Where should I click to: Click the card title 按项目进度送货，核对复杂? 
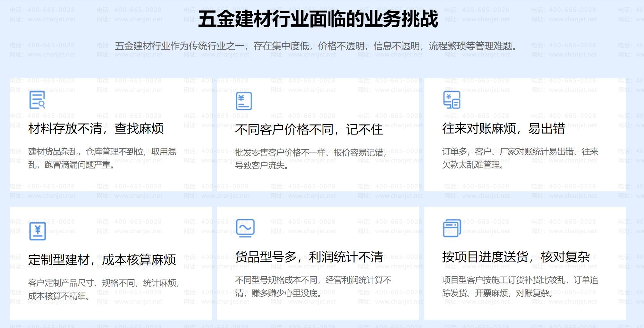tap(516, 257)
